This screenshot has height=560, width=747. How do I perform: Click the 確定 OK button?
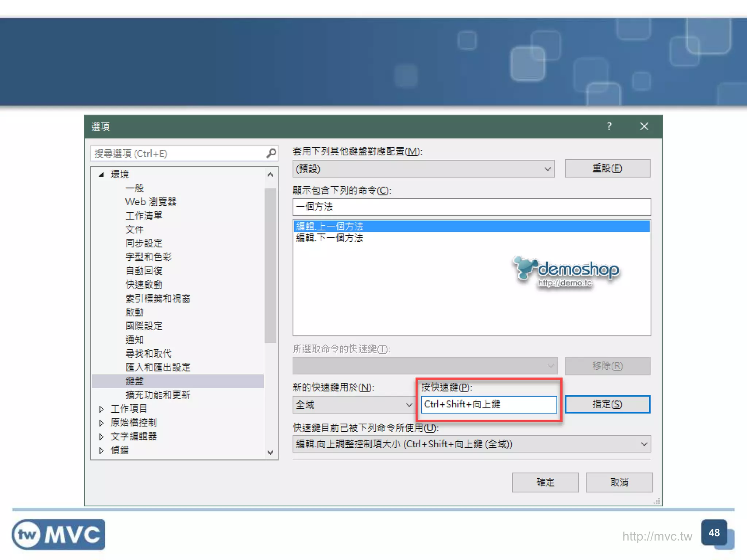pyautogui.click(x=545, y=482)
